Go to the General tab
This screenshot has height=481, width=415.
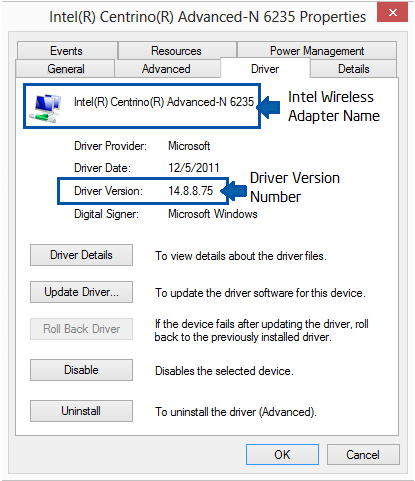66,69
